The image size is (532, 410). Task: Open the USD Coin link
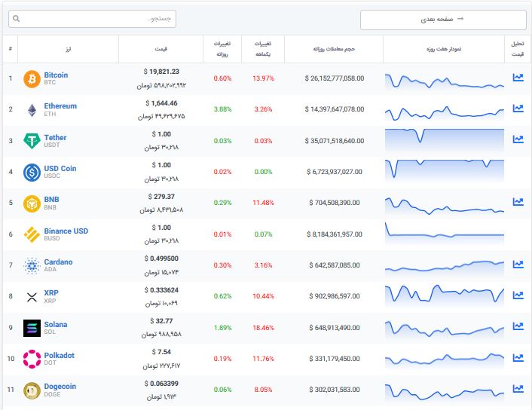coord(60,168)
